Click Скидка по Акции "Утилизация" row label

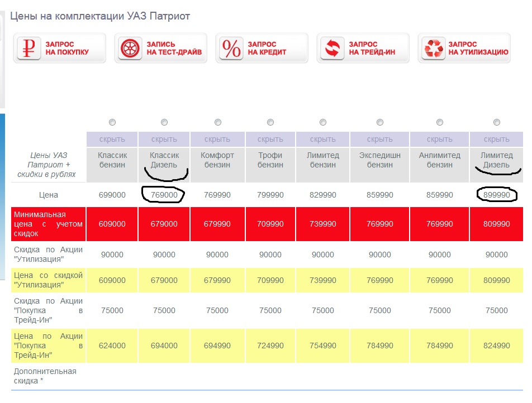[x=48, y=255]
